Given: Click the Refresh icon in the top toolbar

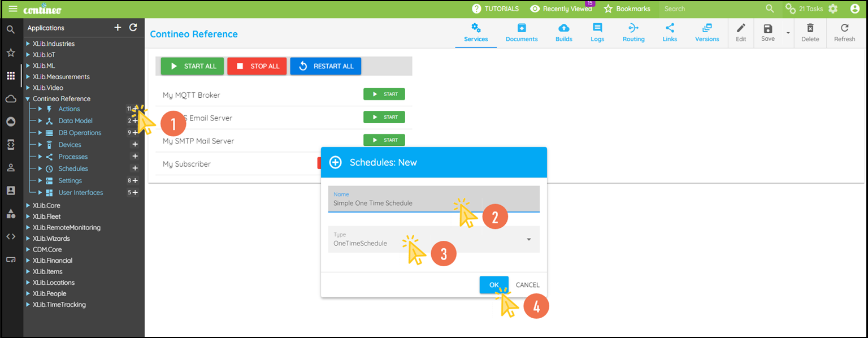Looking at the screenshot, I should coord(844,29).
